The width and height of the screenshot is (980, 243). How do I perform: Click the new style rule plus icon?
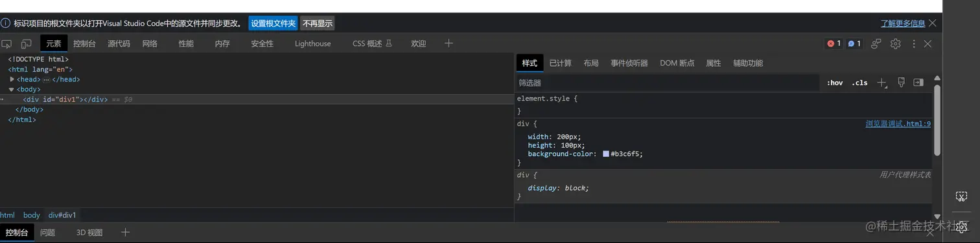click(881, 83)
